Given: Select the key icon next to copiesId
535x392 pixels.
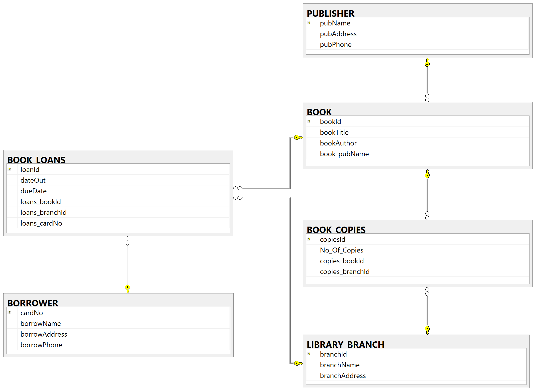Looking at the screenshot, I should coord(309,239).
